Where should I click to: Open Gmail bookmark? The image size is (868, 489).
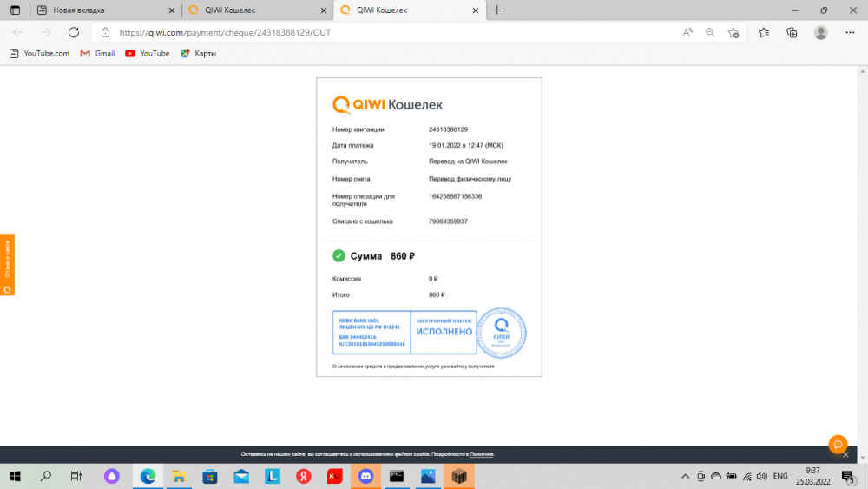tap(97, 53)
